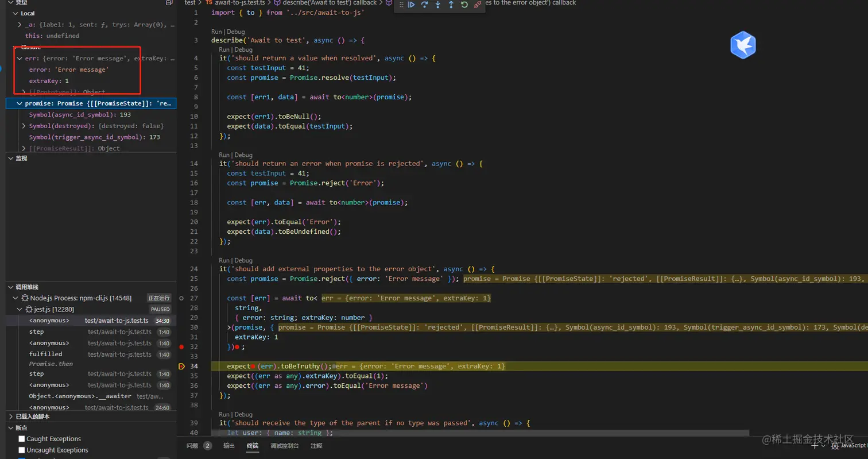
Task: Run the 'should return an error' test
Action: click(x=224, y=155)
